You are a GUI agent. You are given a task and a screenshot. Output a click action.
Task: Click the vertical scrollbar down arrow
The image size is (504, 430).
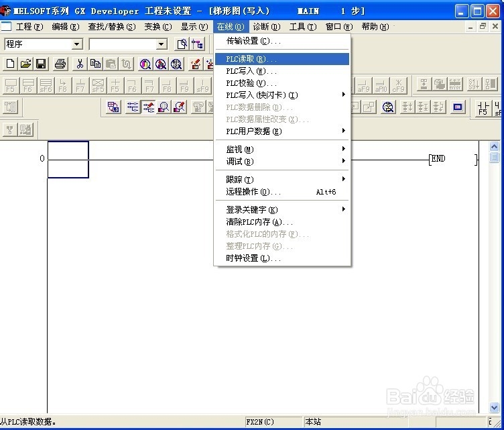click(495, 407)
